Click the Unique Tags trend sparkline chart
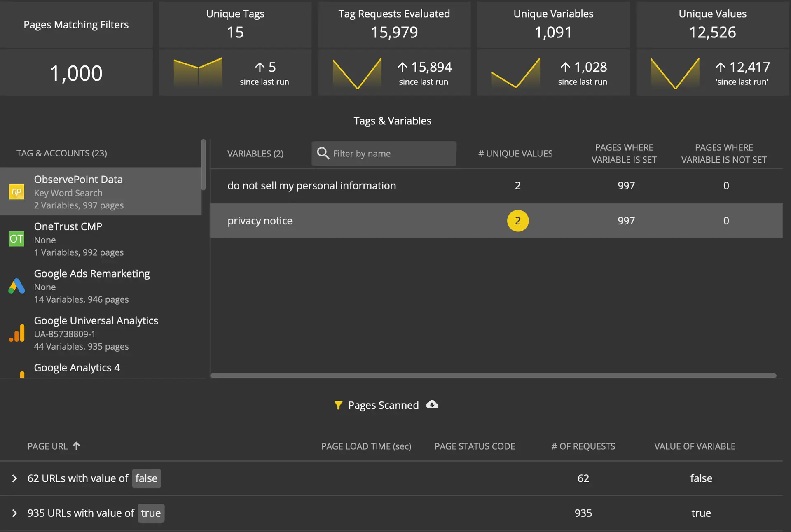The height and width of the screenshot is (532, 791). 198,72
